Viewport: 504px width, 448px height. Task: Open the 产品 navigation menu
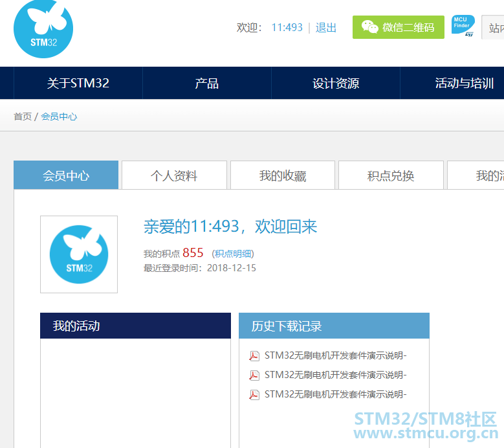tap(207, 83)
